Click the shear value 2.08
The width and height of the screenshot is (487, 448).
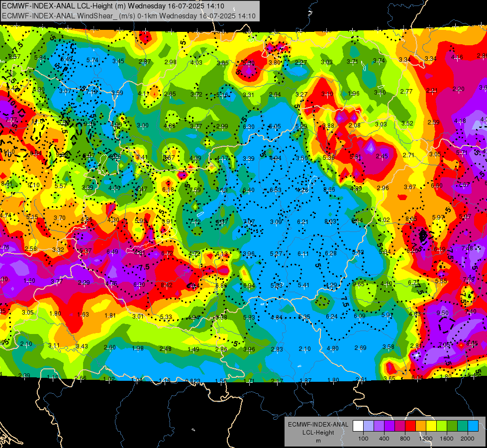point(354,125)
